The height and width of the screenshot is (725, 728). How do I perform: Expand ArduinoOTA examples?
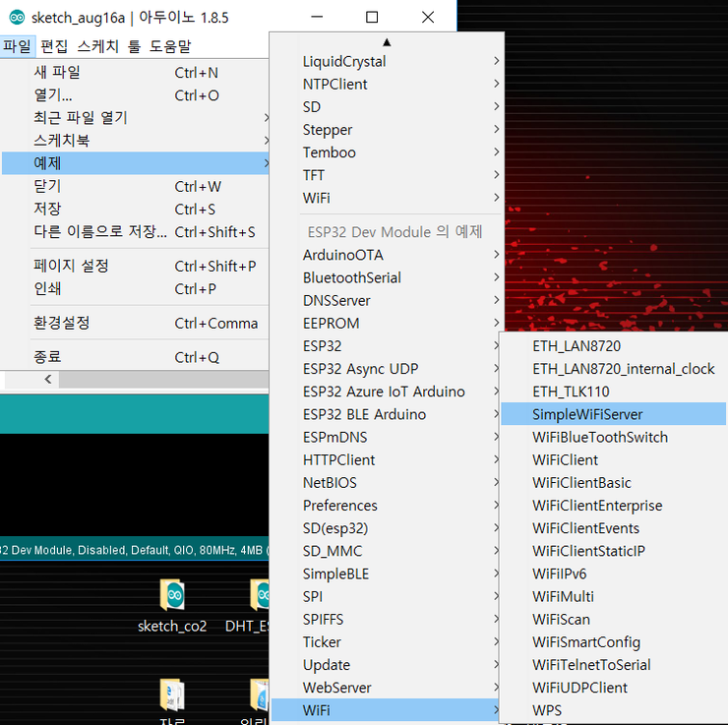pos(388,255)
